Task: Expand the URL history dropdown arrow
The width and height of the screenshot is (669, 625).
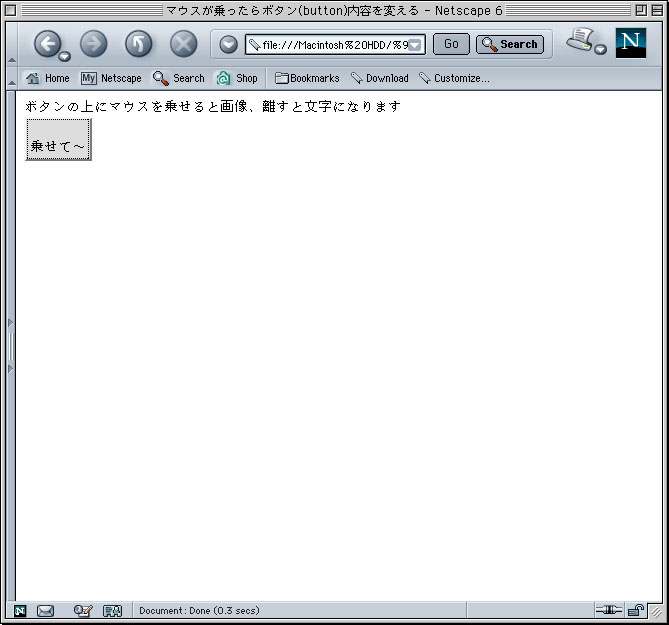Action: (x=415, y=45)
